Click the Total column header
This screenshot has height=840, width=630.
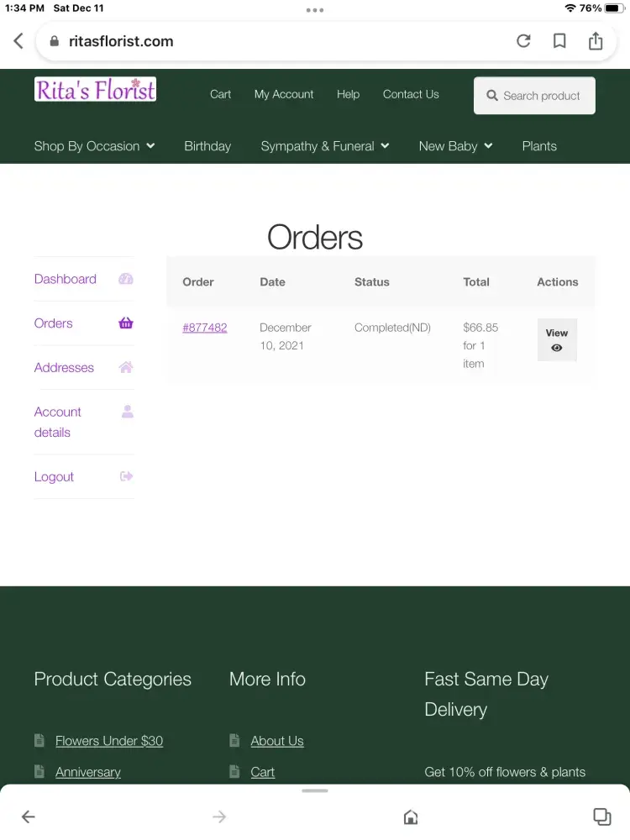476,281
